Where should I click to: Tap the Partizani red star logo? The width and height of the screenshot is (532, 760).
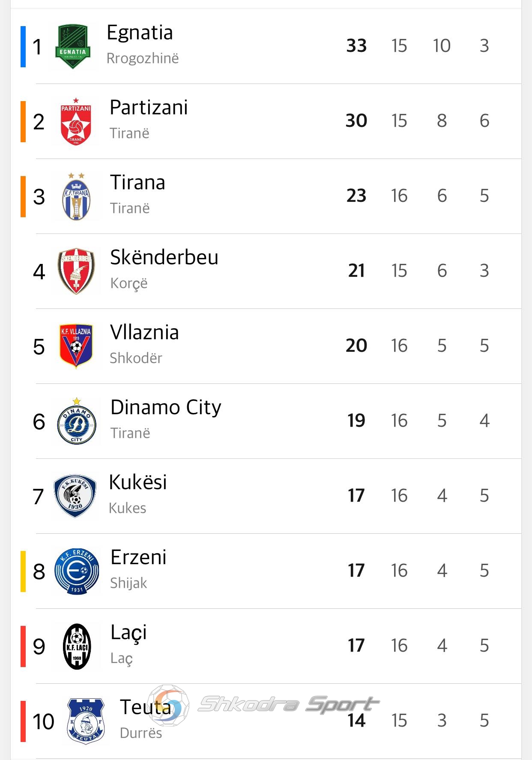coord(76,122)
